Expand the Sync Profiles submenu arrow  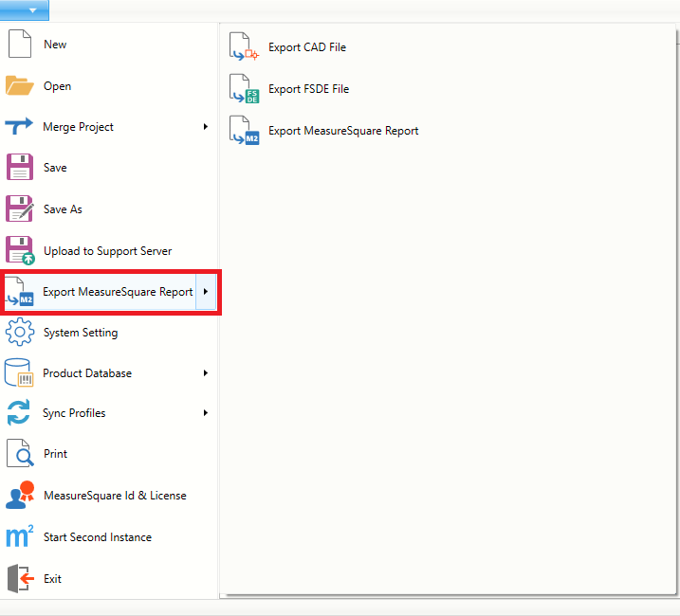tap(206, 412)
